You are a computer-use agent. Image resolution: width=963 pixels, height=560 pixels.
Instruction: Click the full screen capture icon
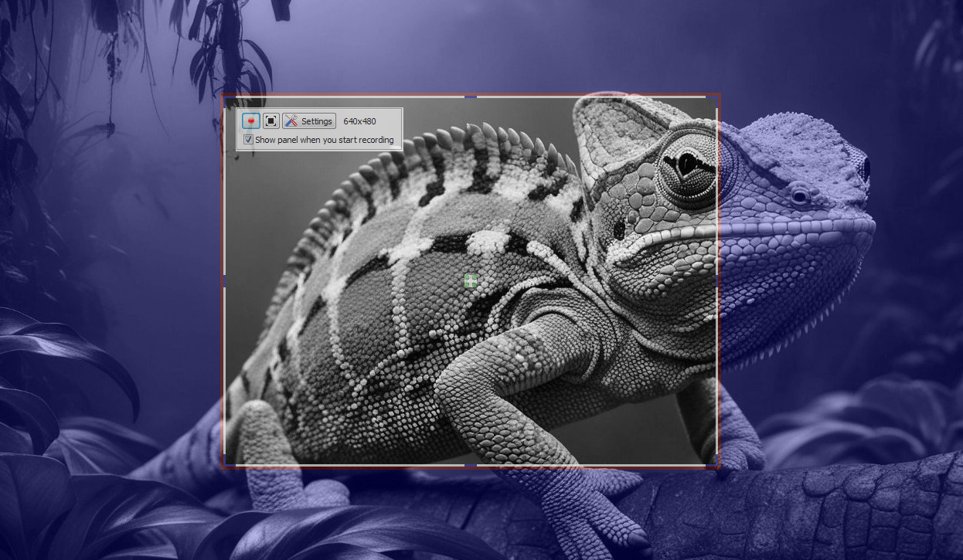click(x=271, y=120)
